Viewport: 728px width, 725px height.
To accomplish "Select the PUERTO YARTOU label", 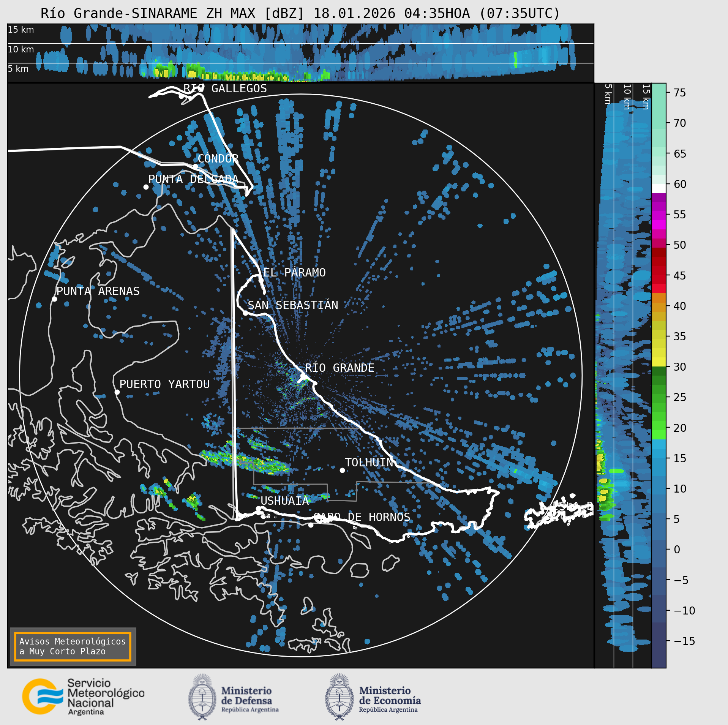I will (164, 384).
